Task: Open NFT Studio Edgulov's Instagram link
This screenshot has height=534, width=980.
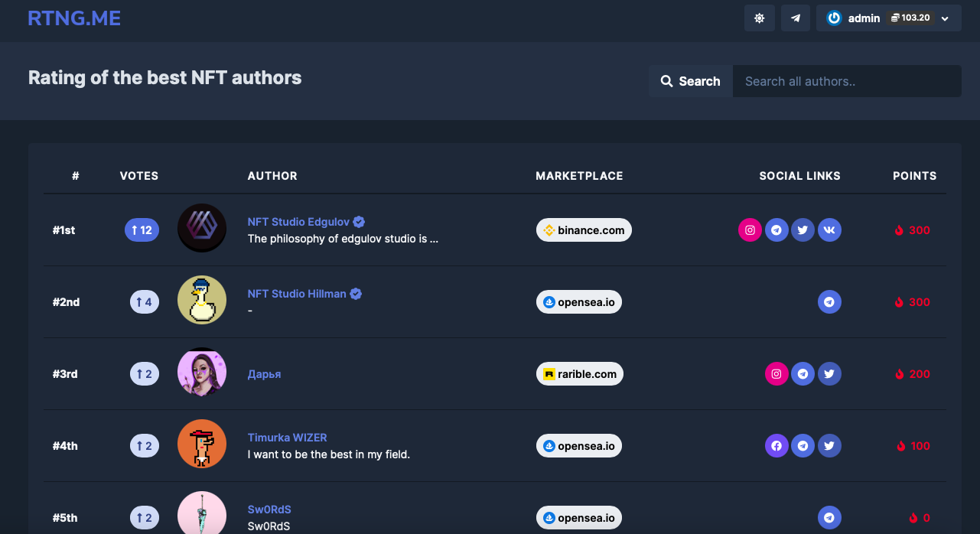Action: pos(750,230)
